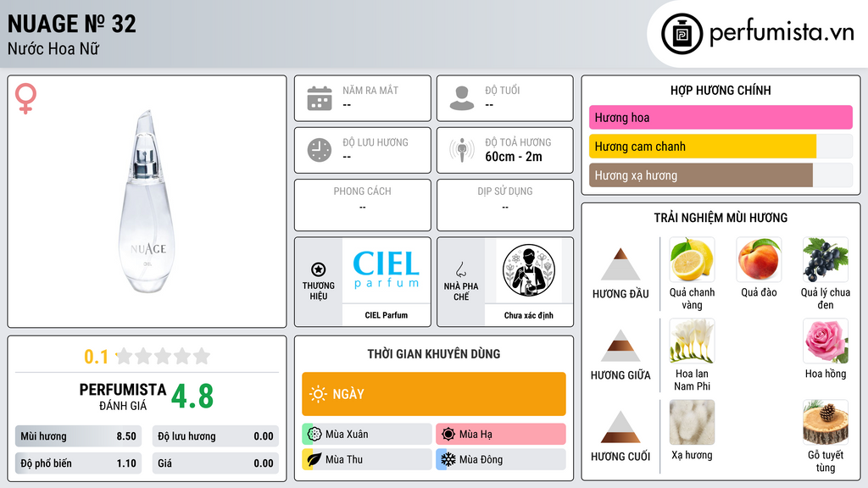Click the perfumer illustration above Chưa xác định
The height and width of the screenshot is (488, 868).
(529, 270)
